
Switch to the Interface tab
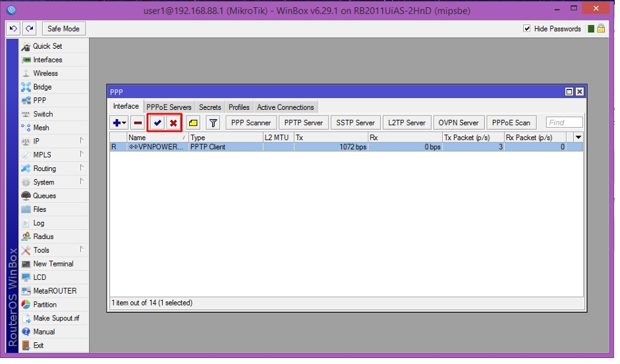[x=126, y=107]
